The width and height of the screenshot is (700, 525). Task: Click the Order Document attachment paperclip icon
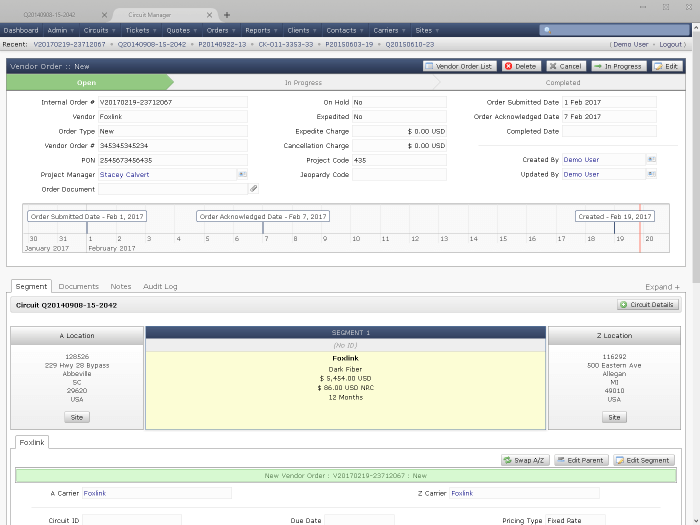coord(253,188)
